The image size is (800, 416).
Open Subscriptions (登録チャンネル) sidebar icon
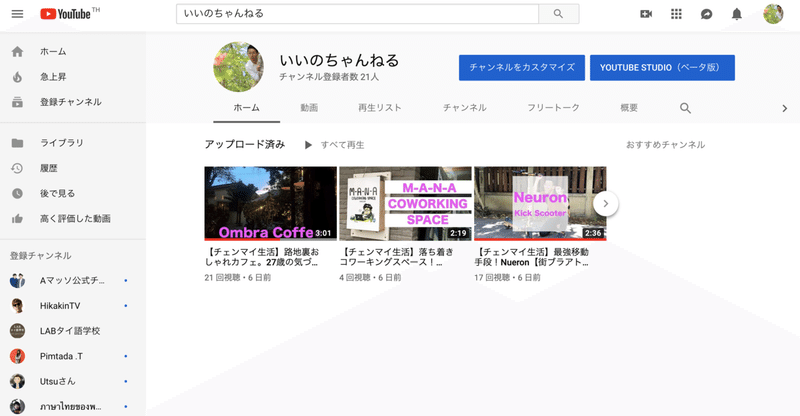[x=17, y=102]
